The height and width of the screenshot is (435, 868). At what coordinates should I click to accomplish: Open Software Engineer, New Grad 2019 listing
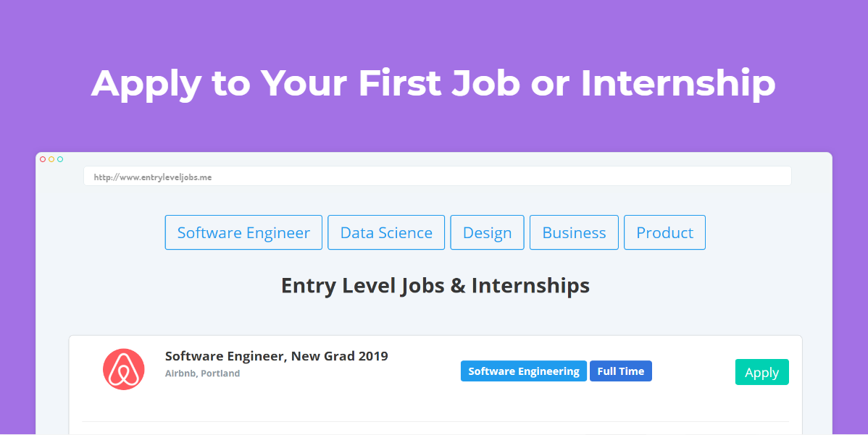[x=276, y=356]
